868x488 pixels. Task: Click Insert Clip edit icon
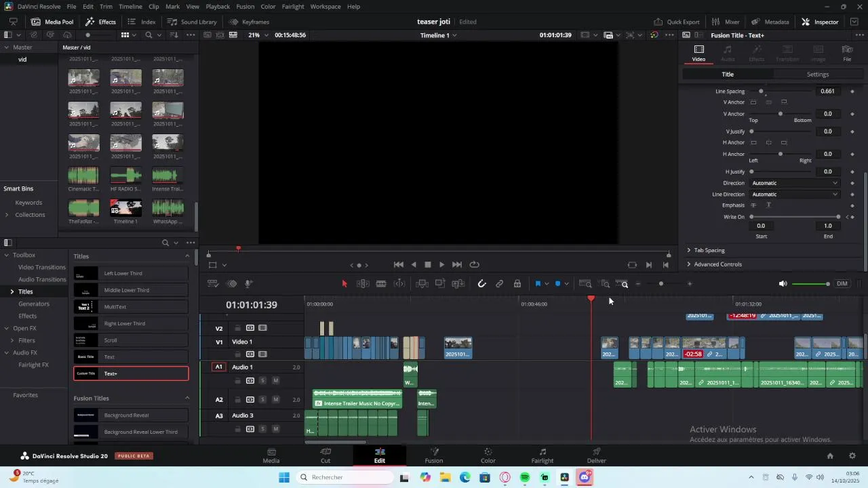(x=422, y=284)
